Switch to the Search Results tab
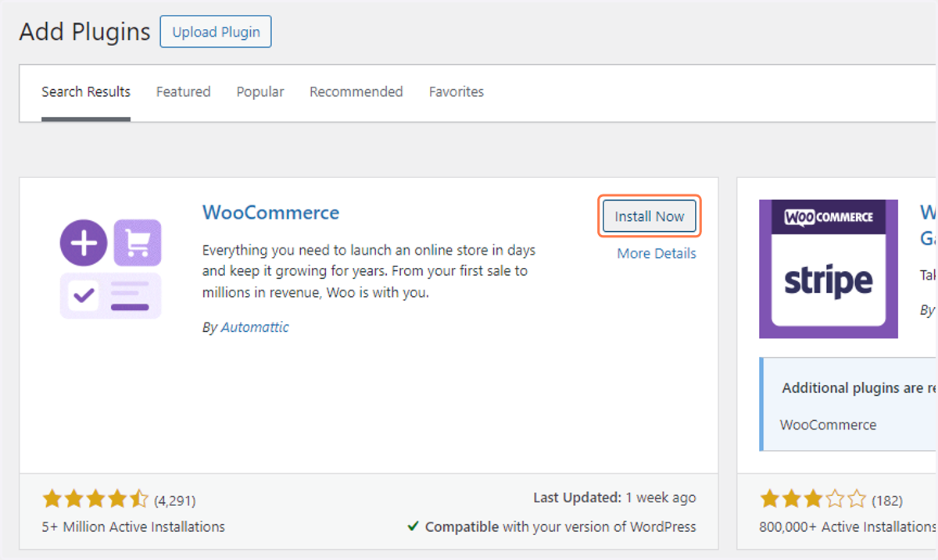Viewport: 938px width, 560px height. tap(86, 92)
